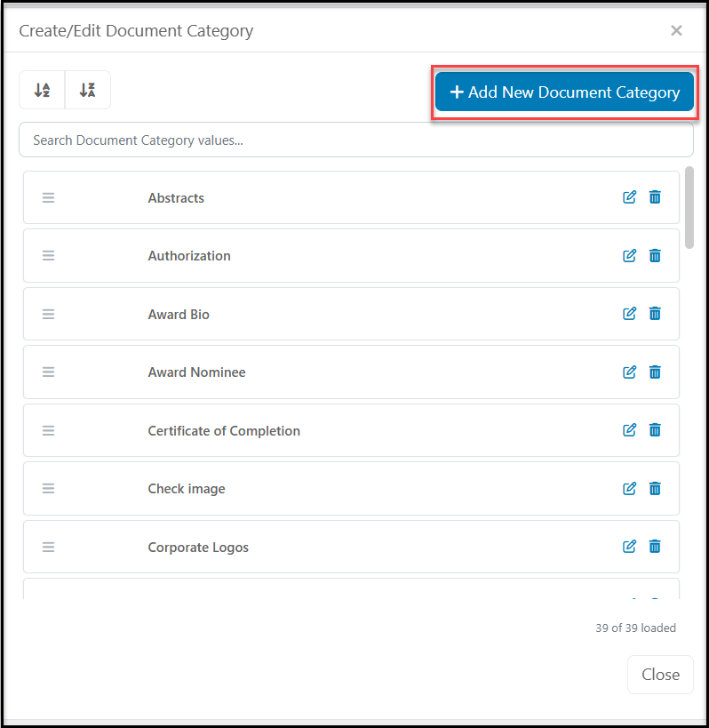This screenshot has width=709, height=728.
Task: Edit the Check image category
Action: [x=629, y=488]
